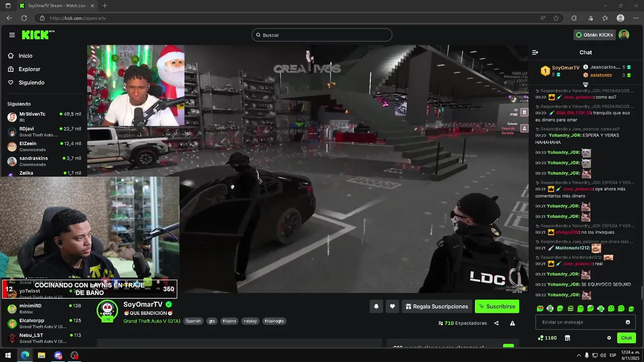Viewport: 644px width, 362px height.
Task: Select the filipino tag
Action: coord(229,321)
